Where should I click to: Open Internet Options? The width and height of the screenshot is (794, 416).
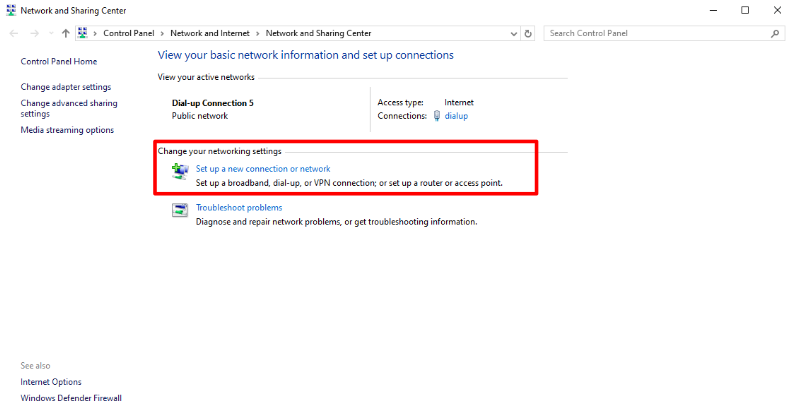(51, 382)
